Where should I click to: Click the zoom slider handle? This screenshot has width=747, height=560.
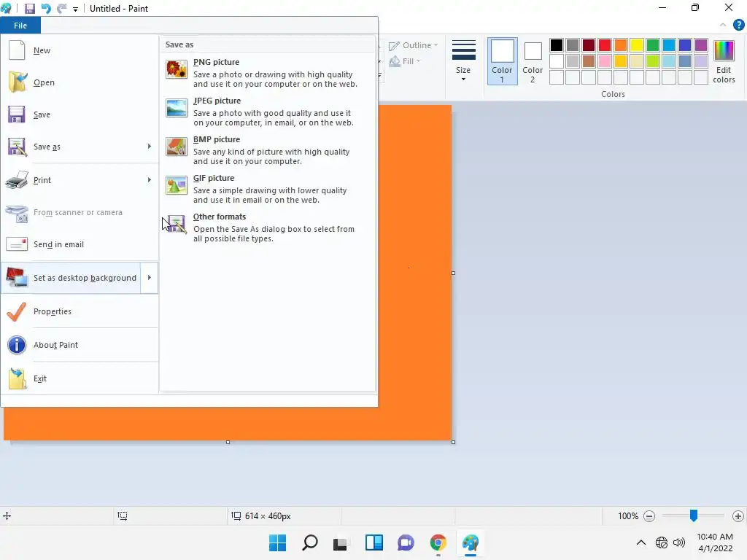(694, 516)
